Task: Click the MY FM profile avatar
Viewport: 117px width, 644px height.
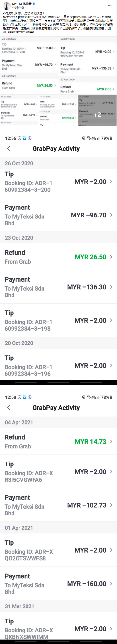Action: [x=6, y=5]
